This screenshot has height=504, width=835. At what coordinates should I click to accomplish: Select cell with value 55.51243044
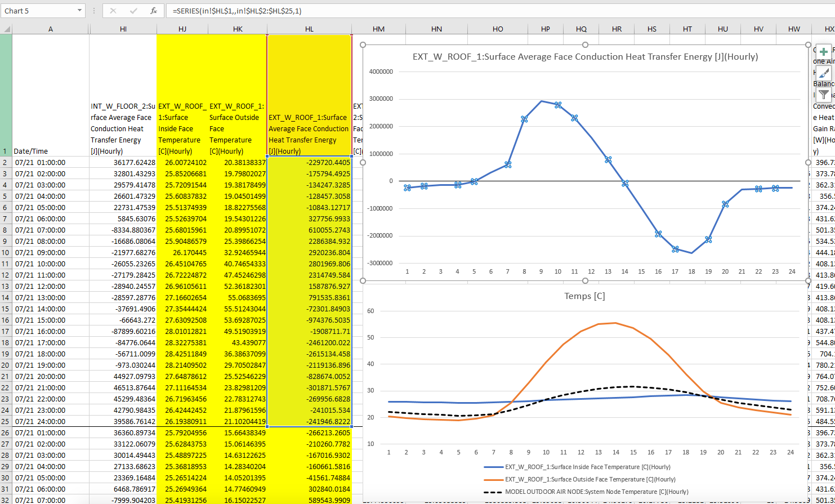tap(237, 309)
